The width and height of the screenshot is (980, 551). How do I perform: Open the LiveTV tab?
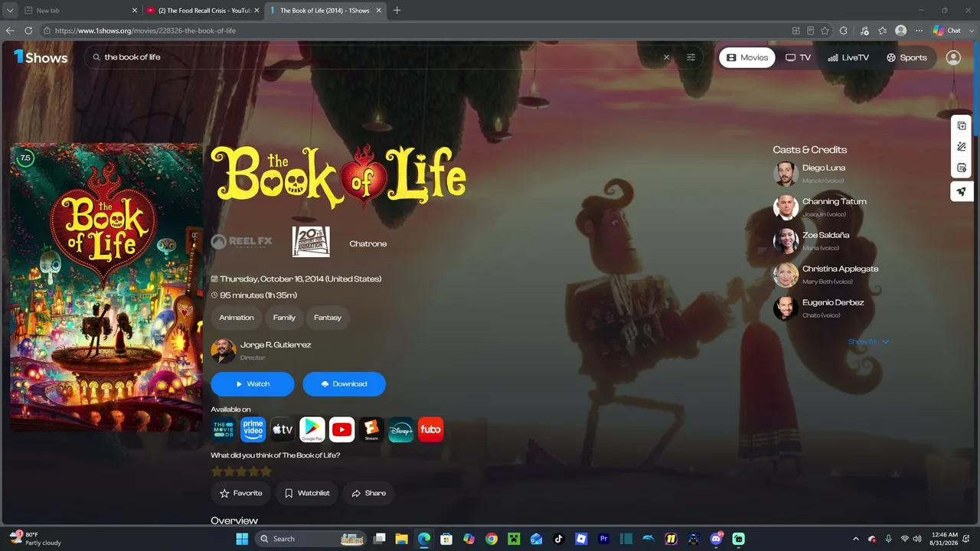click(x=848, y=57)
